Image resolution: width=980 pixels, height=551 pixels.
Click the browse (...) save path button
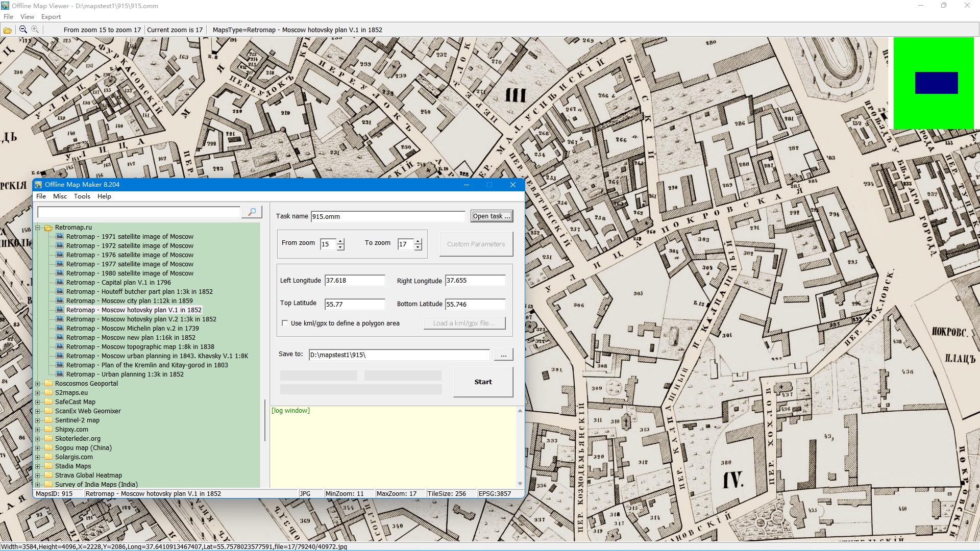(x=504, y=355)
